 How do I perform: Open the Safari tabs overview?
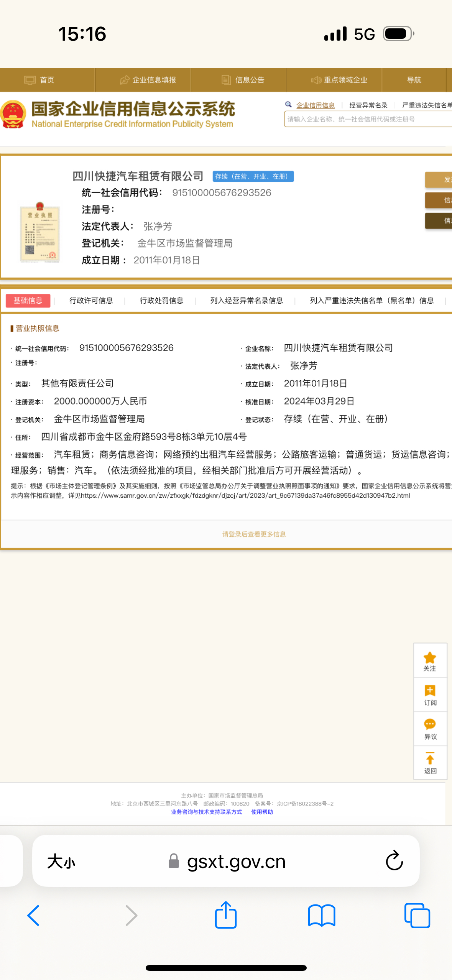click(417, 915)
